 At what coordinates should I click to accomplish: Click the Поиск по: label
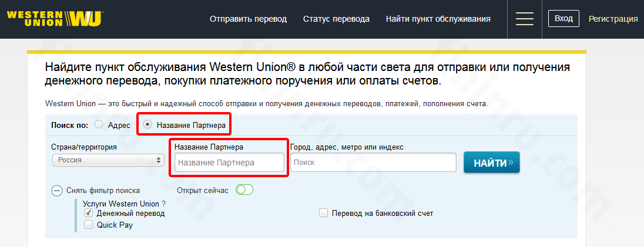tap(69, 125)
